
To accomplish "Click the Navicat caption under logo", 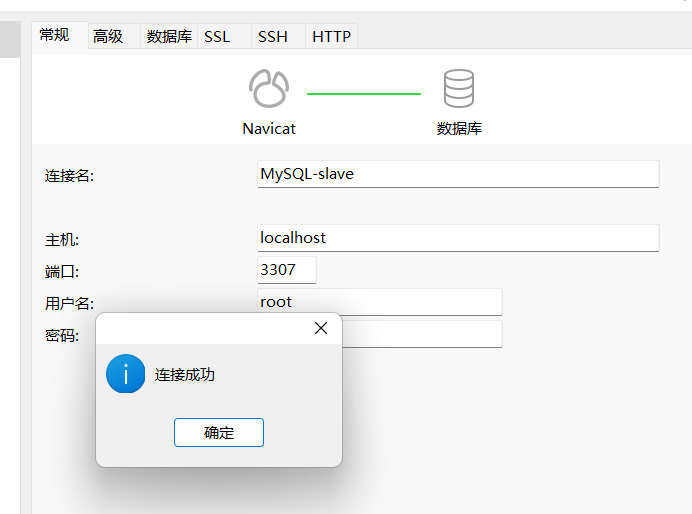I will click(269, 129).
